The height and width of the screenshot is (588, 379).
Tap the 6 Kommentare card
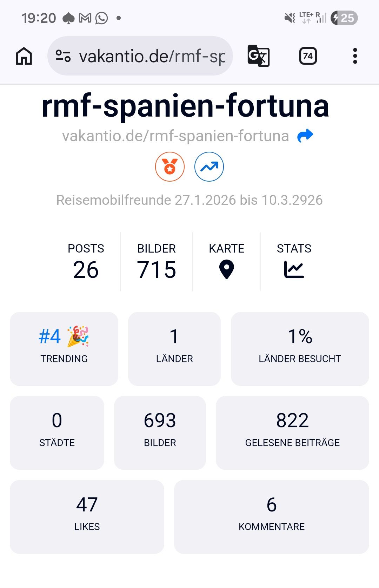coord(272,517)
